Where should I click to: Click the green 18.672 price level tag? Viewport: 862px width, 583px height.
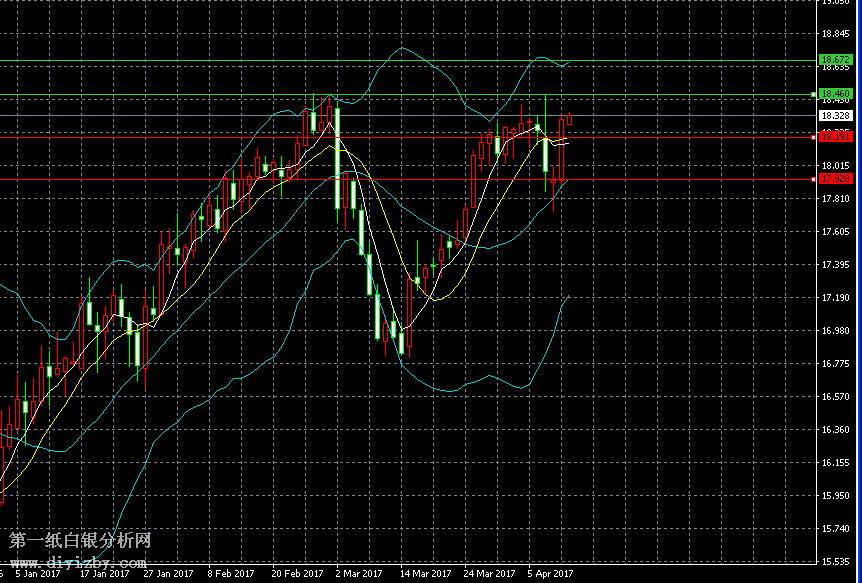[835, 61]
